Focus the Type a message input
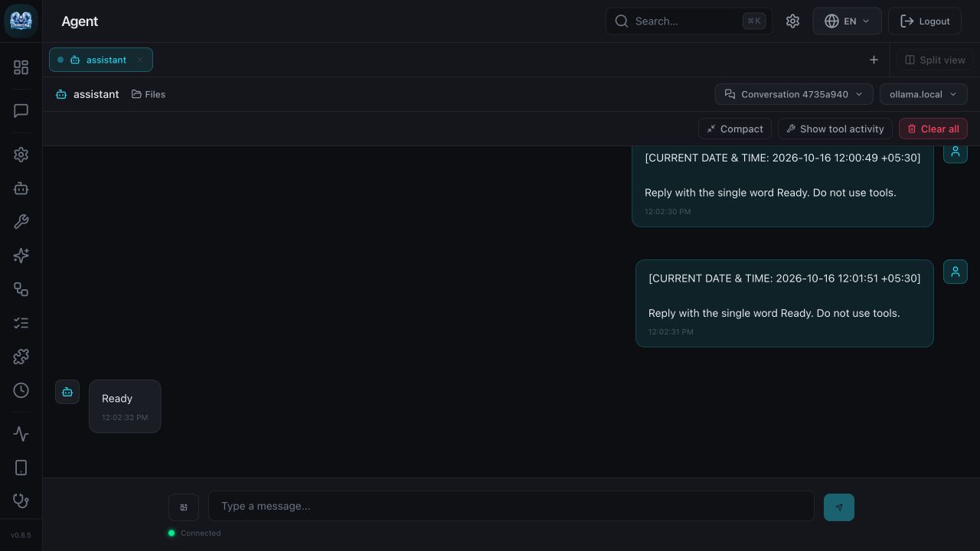This screenshot has width=980, height=551. (x=511, y=506)
